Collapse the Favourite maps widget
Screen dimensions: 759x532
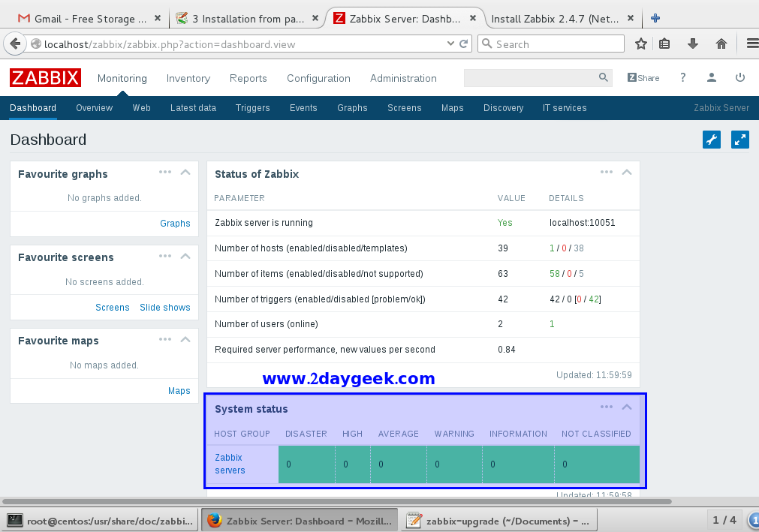click(185, 339)
